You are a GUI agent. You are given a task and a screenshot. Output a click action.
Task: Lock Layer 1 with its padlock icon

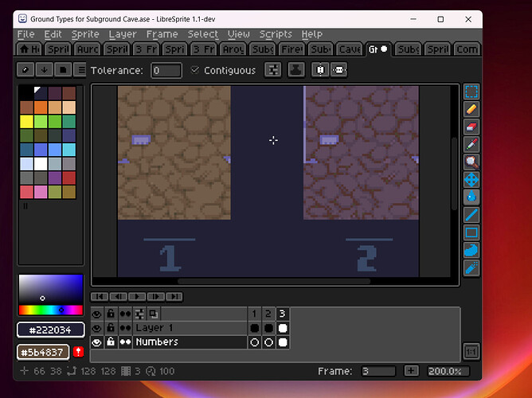coord(111,328)
